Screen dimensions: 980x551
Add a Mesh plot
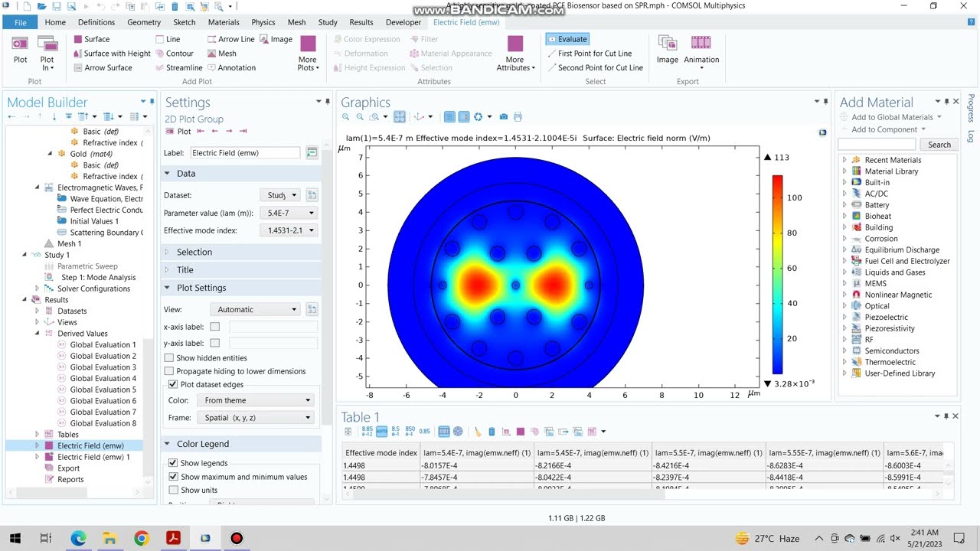(x=221, y=54)
